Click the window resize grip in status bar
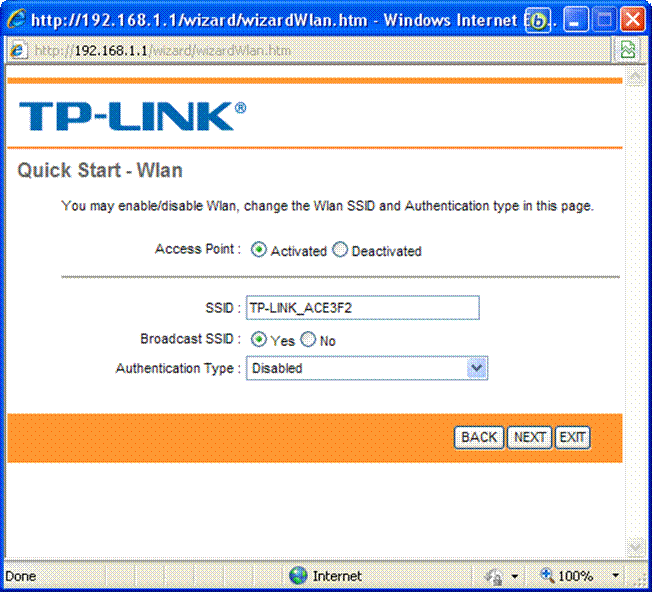This screenshot has height=592, width=652. click(642, 581)
